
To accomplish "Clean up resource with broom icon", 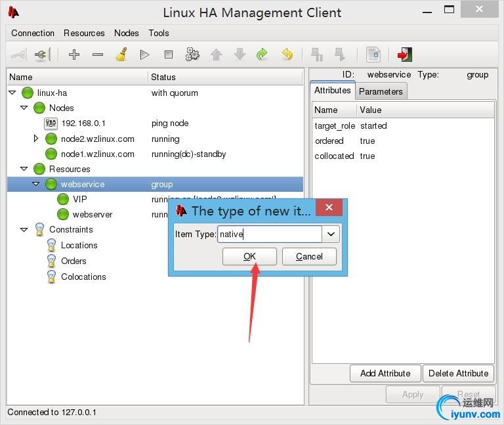I will click(121, 55).
